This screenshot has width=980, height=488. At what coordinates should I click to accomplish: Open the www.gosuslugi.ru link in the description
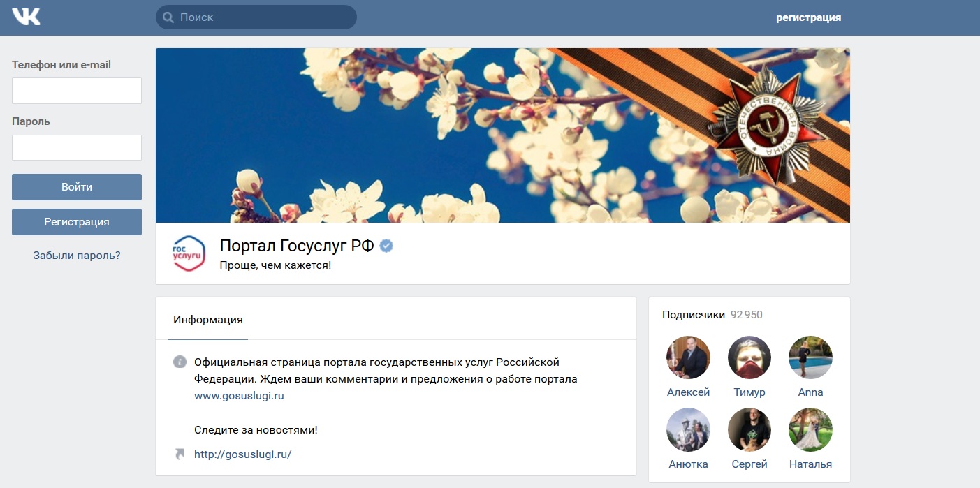(x=239, y=396)
